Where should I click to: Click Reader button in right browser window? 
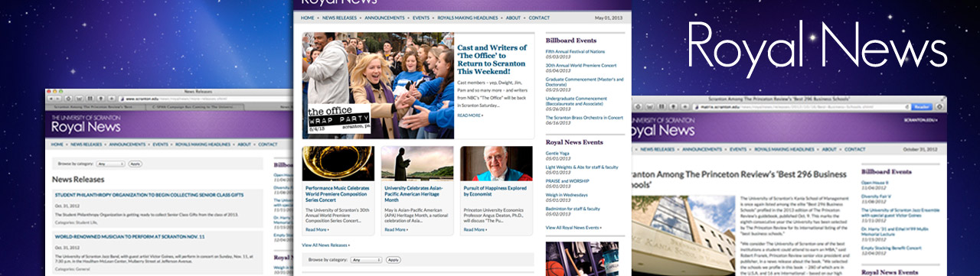tap(923, 107)
